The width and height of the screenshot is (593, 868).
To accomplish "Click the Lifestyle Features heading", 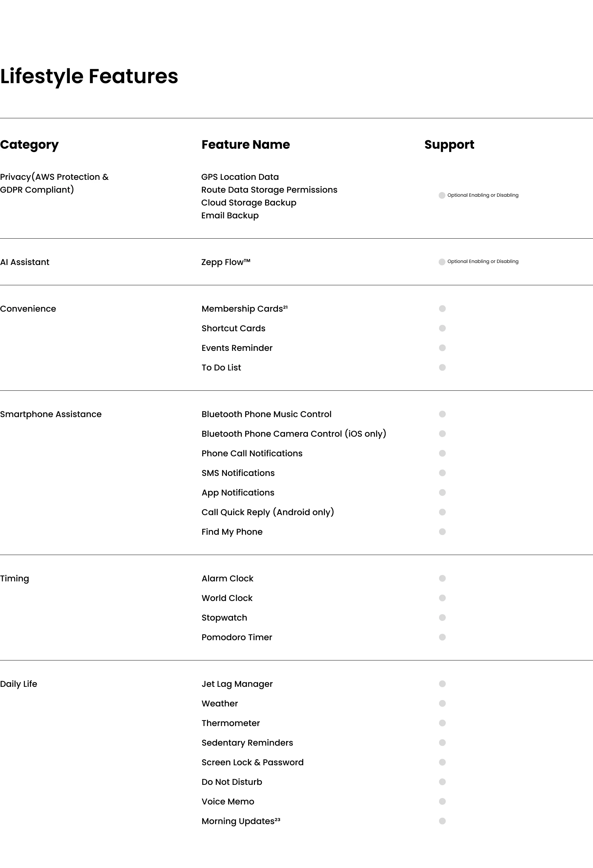I will coord(89,76).
